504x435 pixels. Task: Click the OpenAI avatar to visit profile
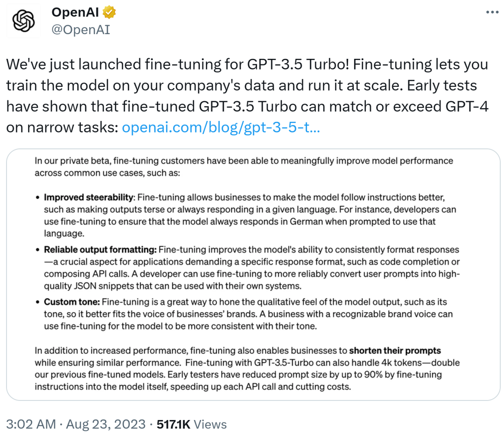(x=23, y=21)
